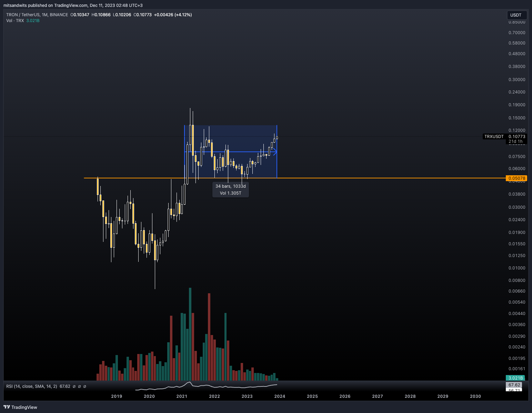Click the 2030 time axis label
The height and width of the screenshot is (413, 532).
click(475, 396)
